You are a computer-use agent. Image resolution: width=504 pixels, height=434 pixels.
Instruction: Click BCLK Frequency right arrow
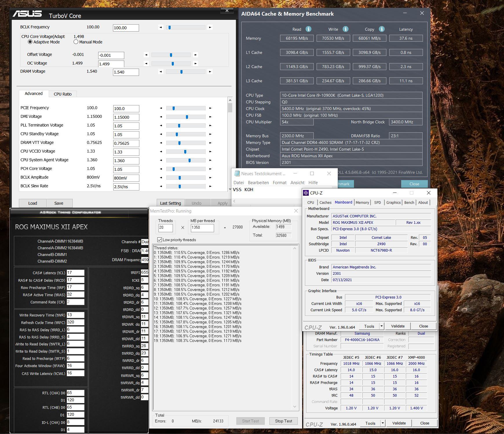(210, 28)
